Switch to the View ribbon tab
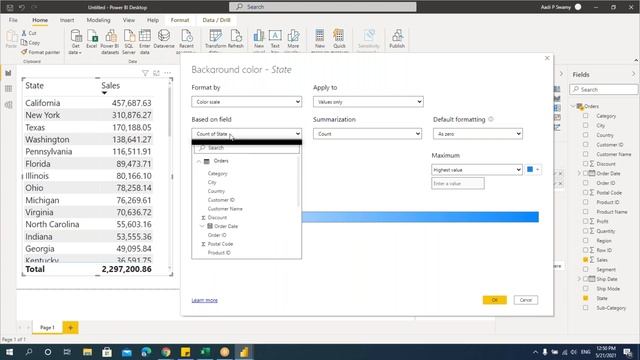 tap(129, 20)
